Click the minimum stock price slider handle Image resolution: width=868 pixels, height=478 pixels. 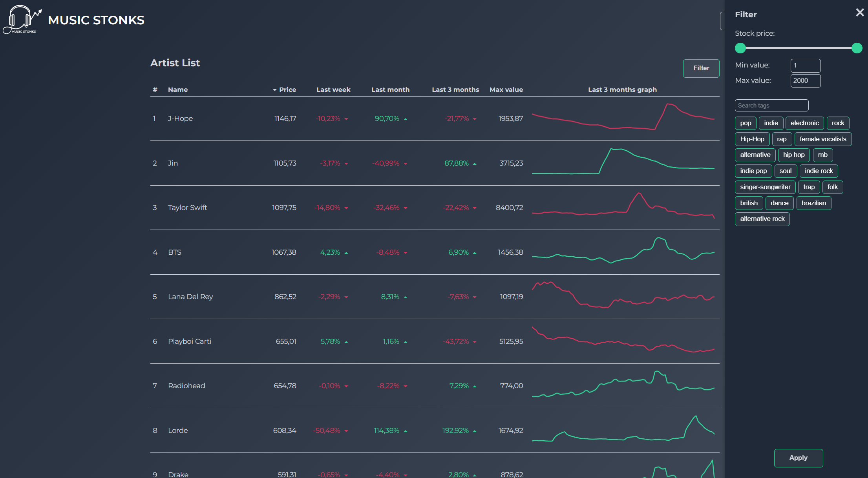click(x=740, y=48)
